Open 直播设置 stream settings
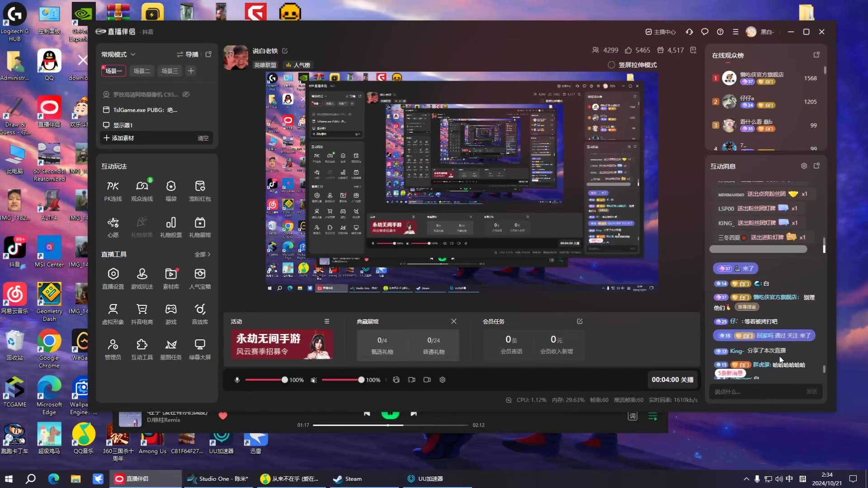The width and height of the screenshot is (868, 488). point(113,279)
